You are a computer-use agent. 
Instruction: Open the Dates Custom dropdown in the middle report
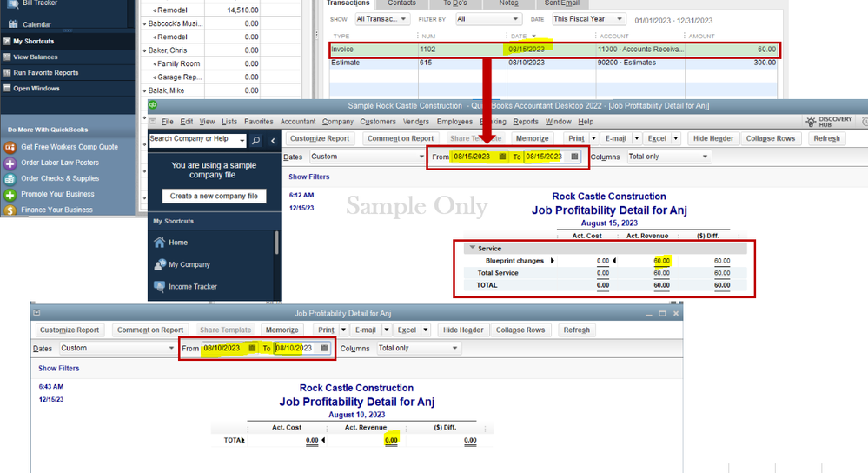(x=367, y=157)
